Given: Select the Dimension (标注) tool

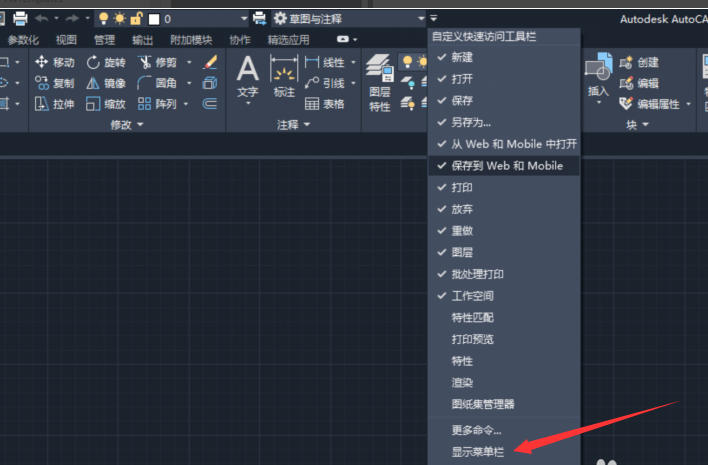Looking at the screenshot, I should [x=284, y=76].
